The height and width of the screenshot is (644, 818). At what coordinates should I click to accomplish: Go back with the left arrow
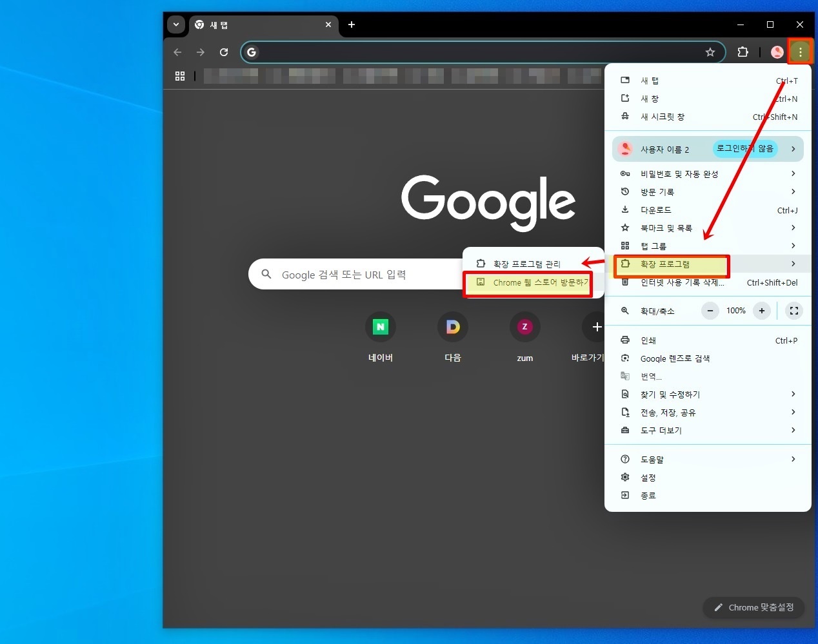pyautogui.click(x=177, y=52)
